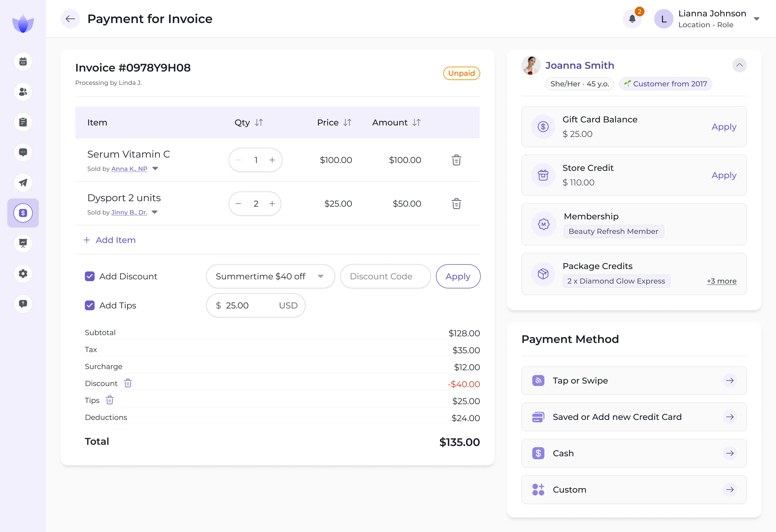Screen dimensions: 776x532
Task: Delete the Serum Vitamin C line item
Action: pos(456,160)
